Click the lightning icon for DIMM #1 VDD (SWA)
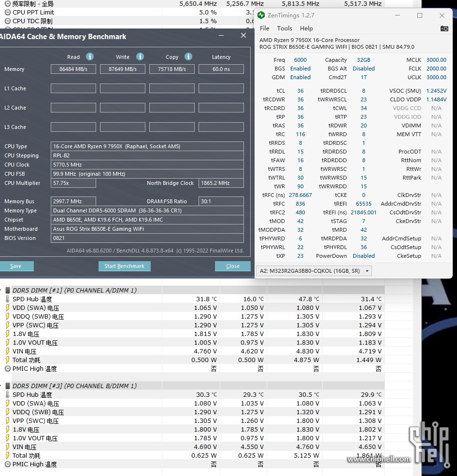Screen dimensions: 457x476 pyautogui.click(x=8, y=308)
